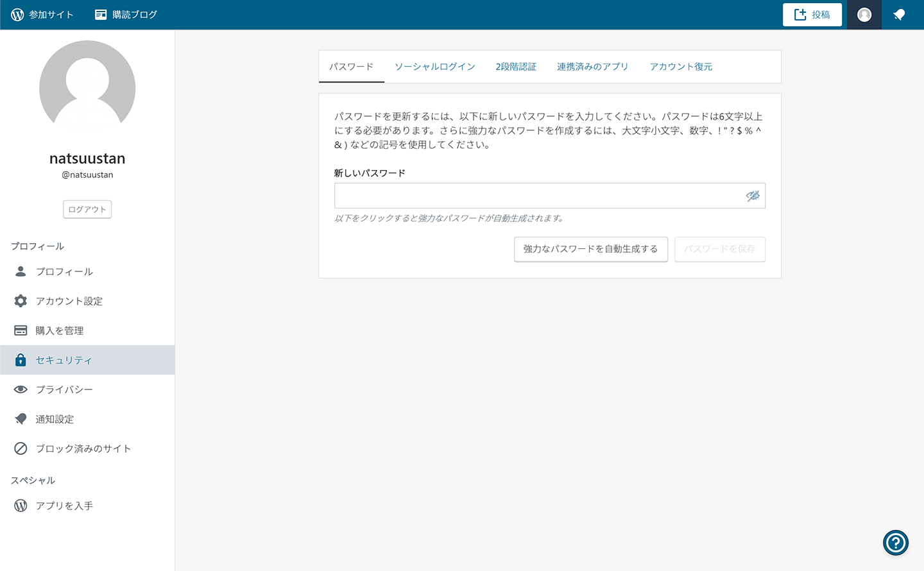Click the 新しいパスワード input field
The image size is (924, 571).
(x=550, y=196)
